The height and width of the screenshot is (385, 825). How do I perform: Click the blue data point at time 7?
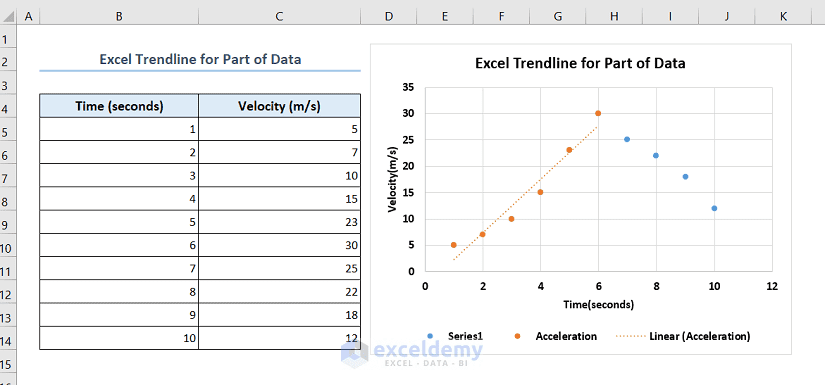point(627,139)
